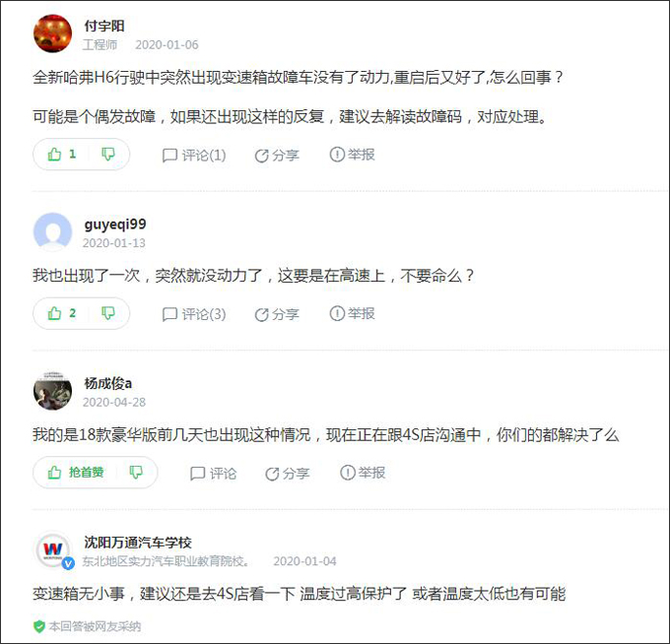Image resolution: width=670 pixels, height=644 pixels.
Task: Open 评论(1) under 付宇阳's answer
Action: [x=194, y=155]
